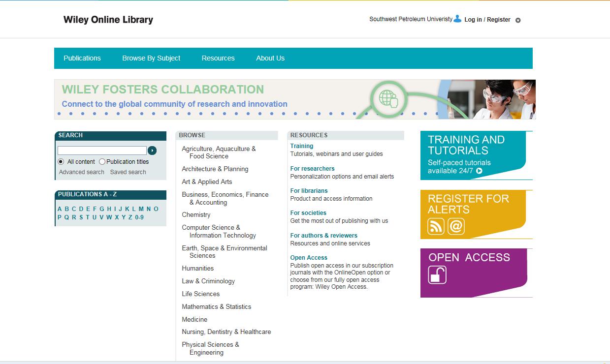This screenshot has height=364, width=610.
Task: Open Computer Science & Information Technology subject
Action: coord(219,231)
